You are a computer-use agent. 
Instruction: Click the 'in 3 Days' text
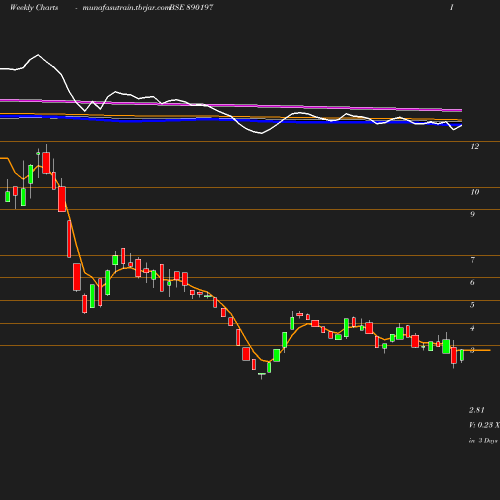point(483,441)
